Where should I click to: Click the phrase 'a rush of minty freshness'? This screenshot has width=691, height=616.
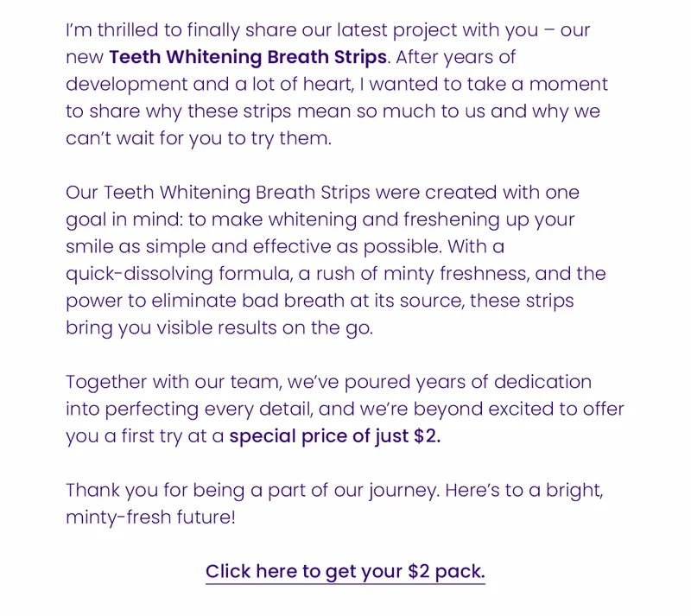point(414,274)
